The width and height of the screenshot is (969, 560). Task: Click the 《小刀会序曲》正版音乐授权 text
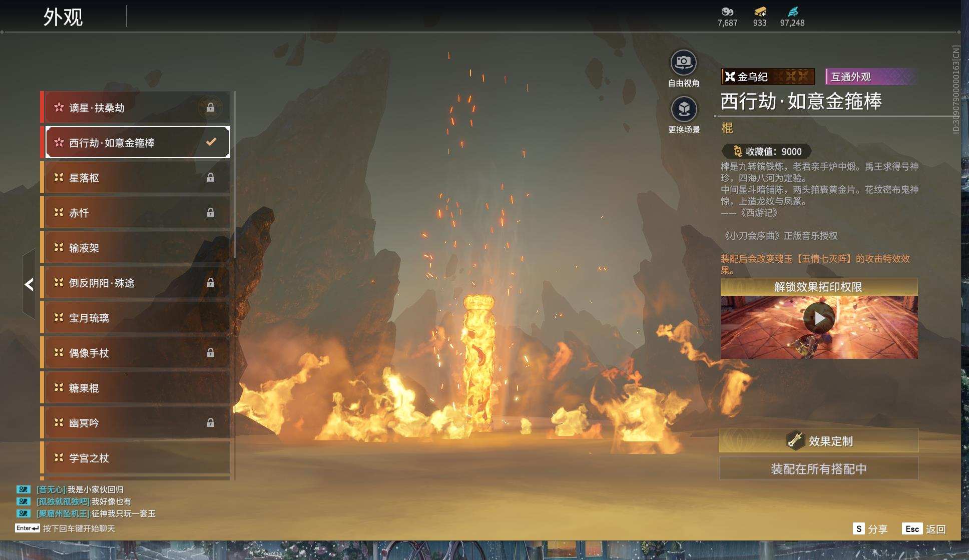(x=779, y=236)
